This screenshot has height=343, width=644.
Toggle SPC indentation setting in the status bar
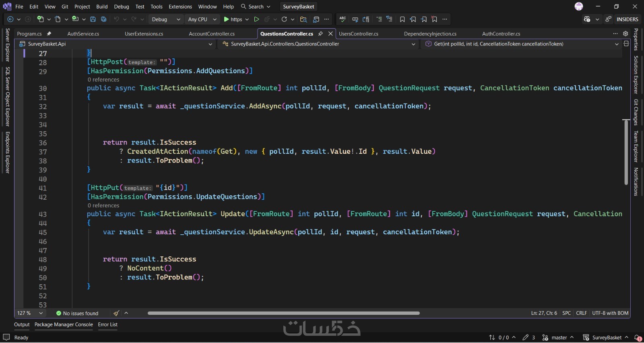coord(566,313)
